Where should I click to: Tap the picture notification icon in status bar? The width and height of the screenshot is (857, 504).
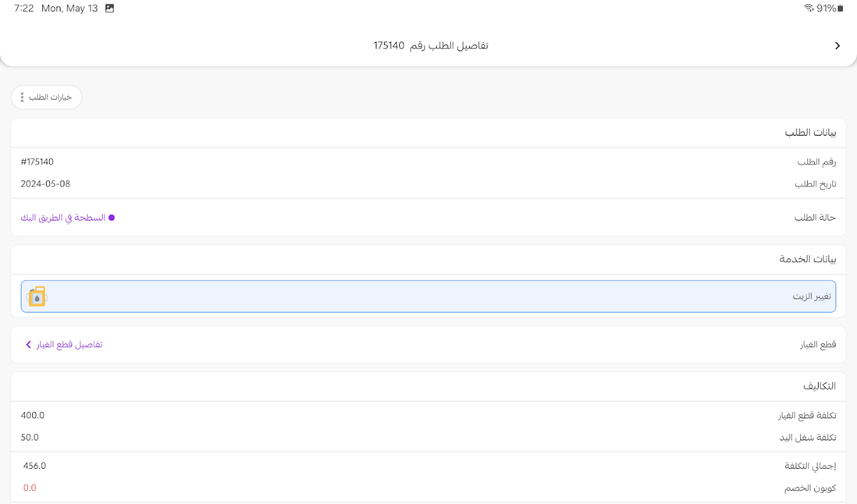coord(110,8)
